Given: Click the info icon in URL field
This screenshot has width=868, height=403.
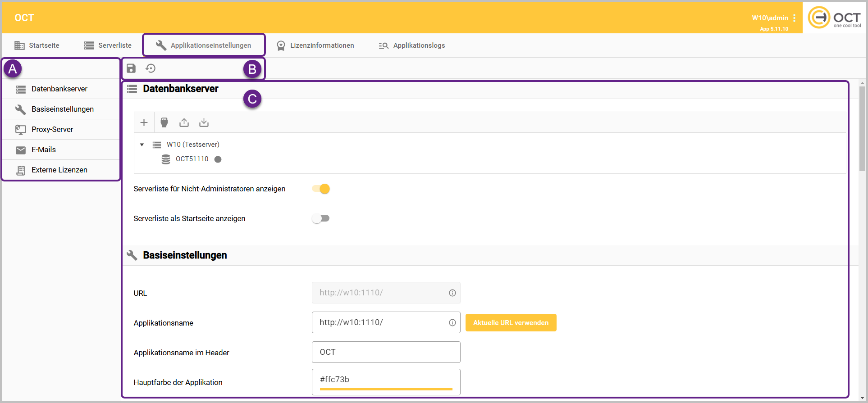Looking at the screenshot, I should tap(452, 293).
